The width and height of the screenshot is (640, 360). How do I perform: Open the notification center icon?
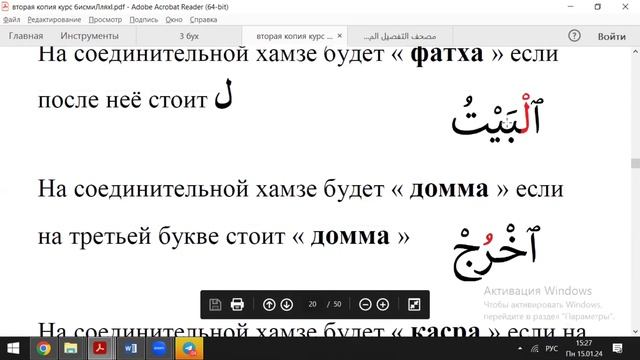tap(617, 348)
